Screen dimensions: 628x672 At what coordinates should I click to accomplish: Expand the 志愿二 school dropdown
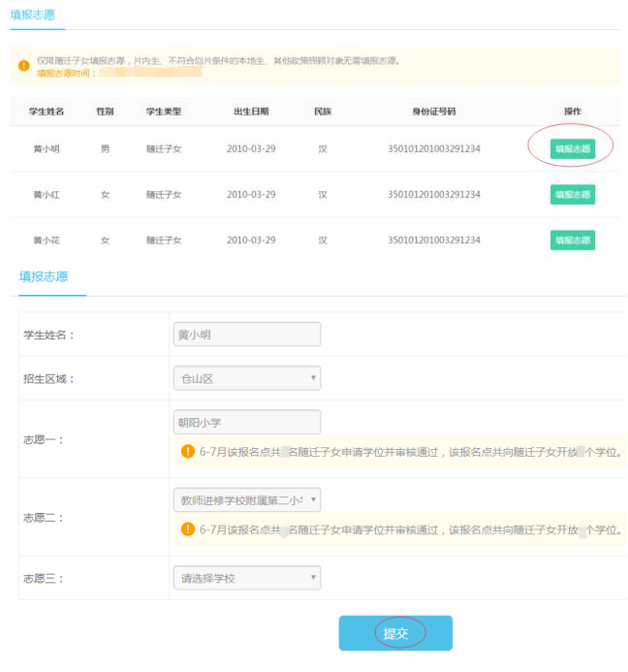pos(246,500)
